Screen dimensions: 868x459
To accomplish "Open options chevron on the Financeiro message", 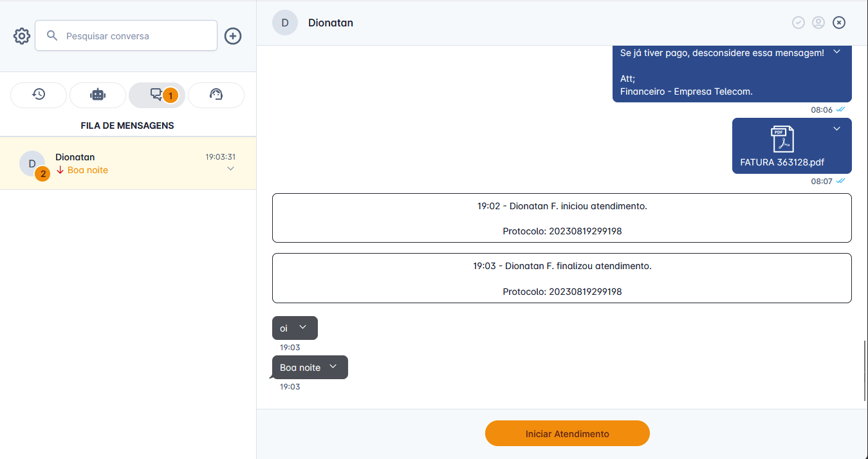I will pyautogui.click(x=837, y=52).
